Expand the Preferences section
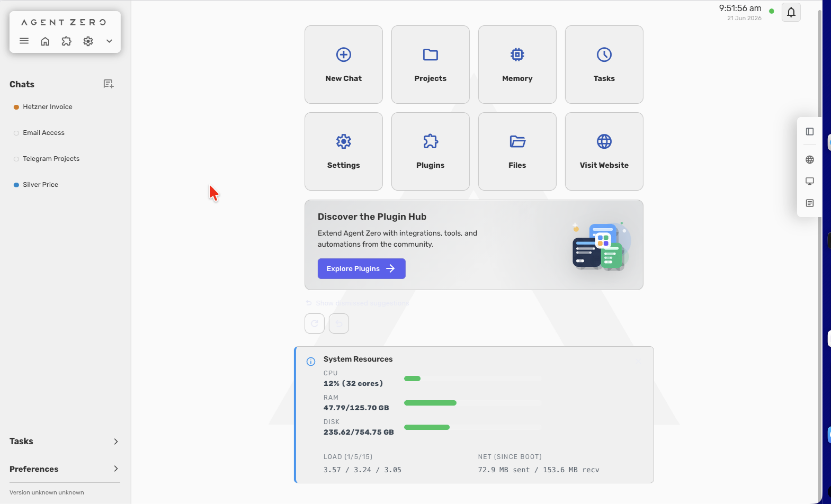 point(64,469)
